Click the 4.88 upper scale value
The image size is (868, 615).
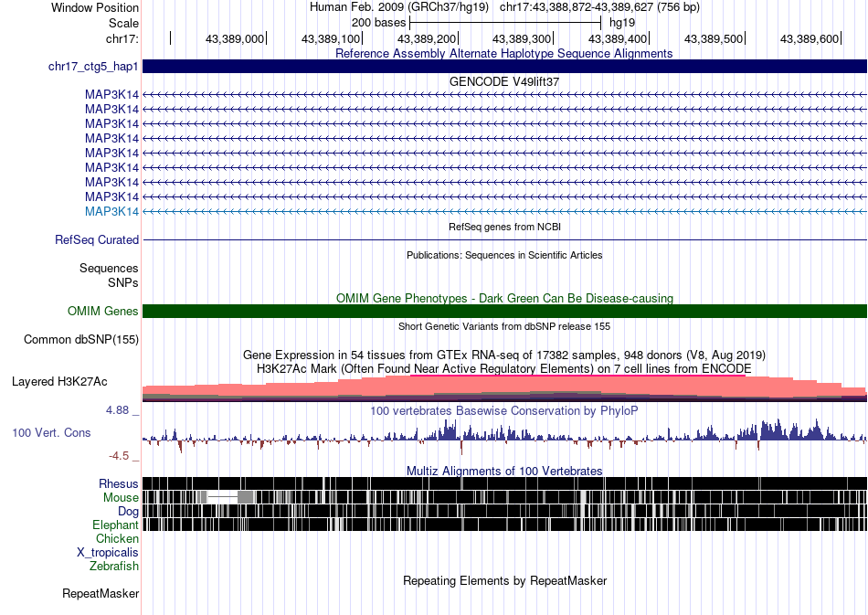[x=117, y=410]
